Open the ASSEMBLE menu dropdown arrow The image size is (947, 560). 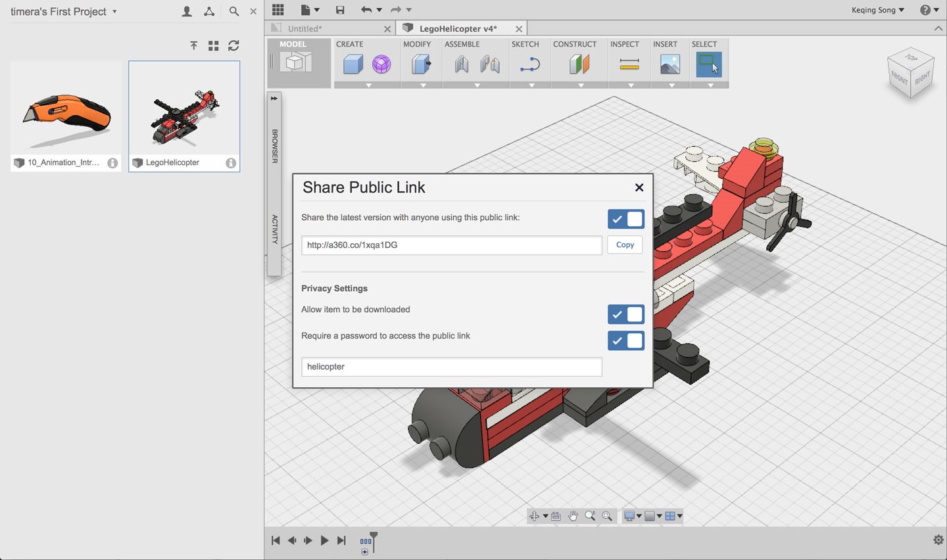(477, 85)
